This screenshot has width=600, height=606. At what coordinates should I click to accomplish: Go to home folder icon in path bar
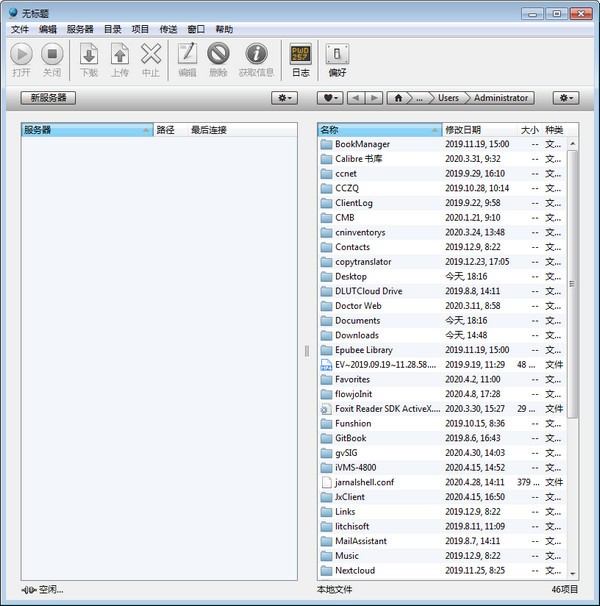[x=398, y=98]
